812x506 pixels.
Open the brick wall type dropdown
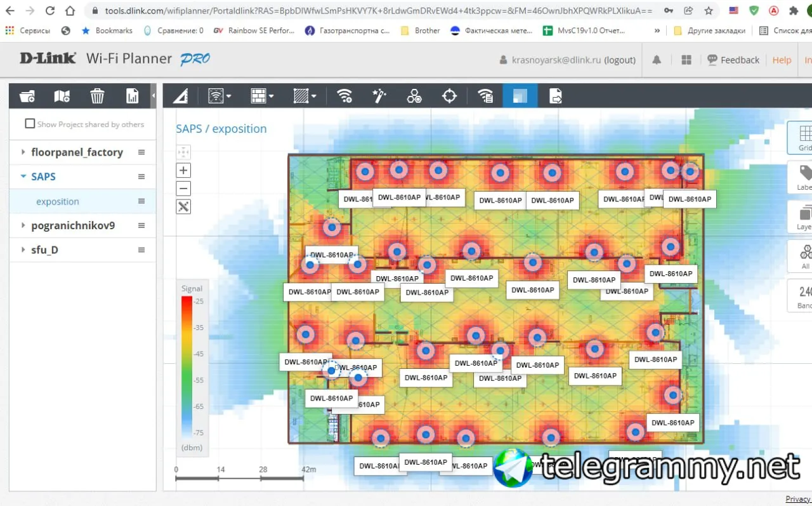pos(262,97)
